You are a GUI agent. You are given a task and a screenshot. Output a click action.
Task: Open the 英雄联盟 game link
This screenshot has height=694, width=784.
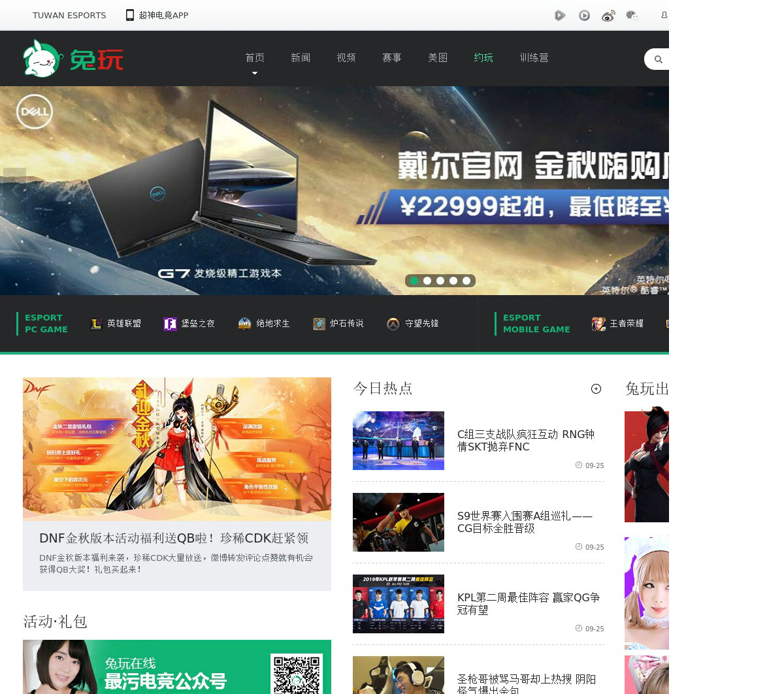click(124, 324)
